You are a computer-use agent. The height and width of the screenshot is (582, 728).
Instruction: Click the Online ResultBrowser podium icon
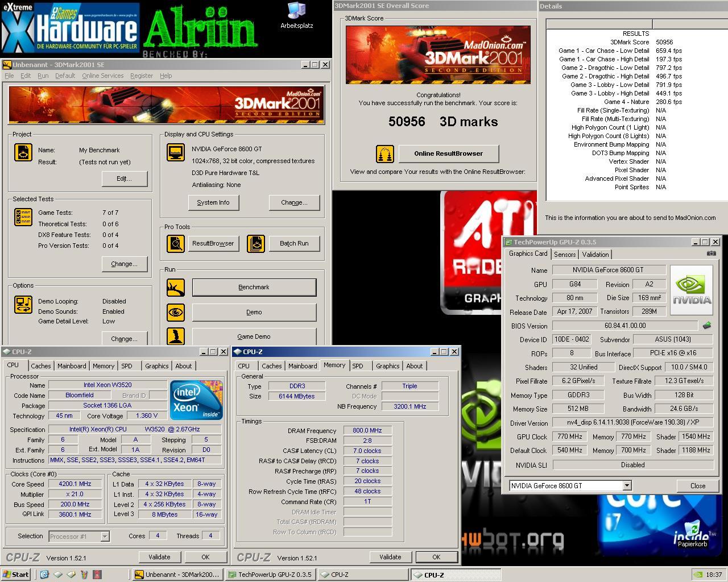tap(385, 154)
